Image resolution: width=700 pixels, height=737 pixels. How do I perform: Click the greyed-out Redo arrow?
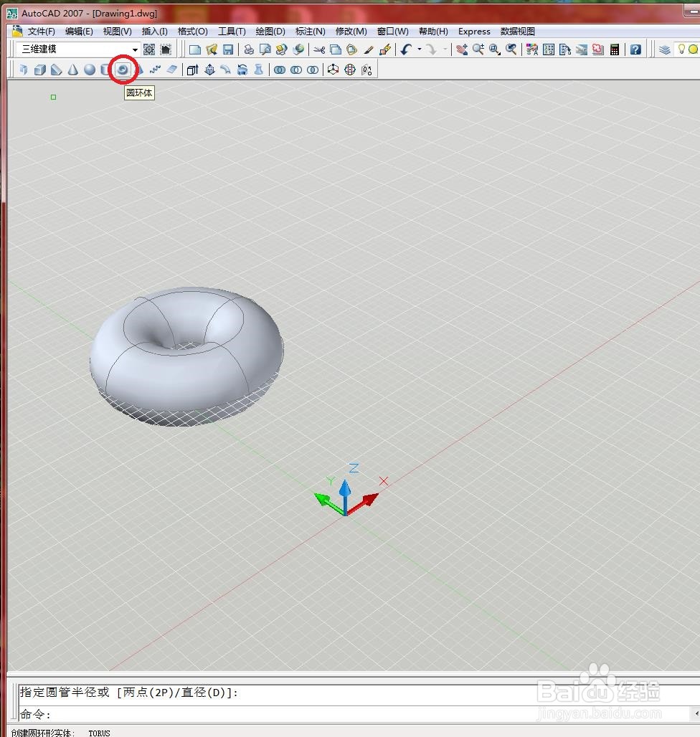(432, 49)
